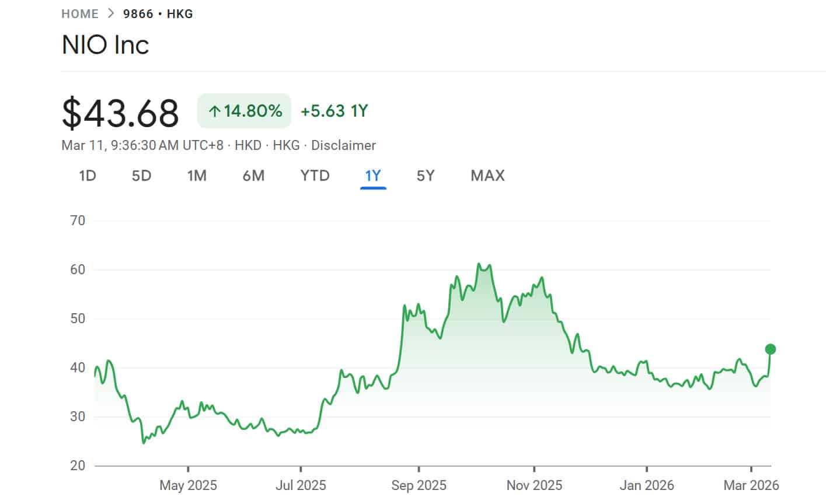Image resolution: width=826 pixels, height=504 pixels.
Task: Click the Sep 2025 axis label
Action: click(x=419, y=485)
